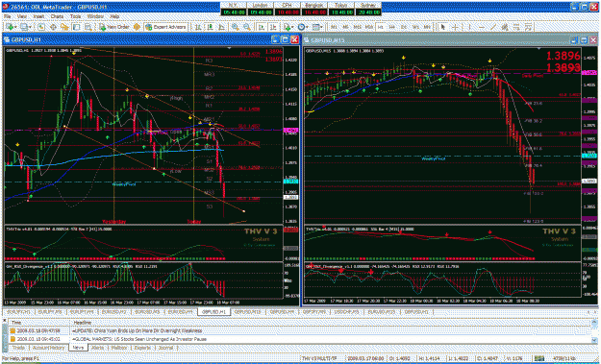
Task: Open the New Chart toolbar icon
Action: coord(10,27)
